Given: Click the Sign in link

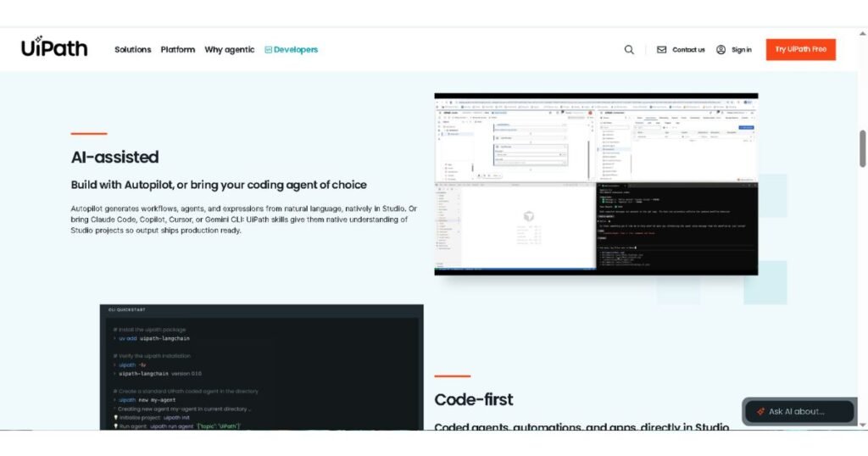Looking at the screenshot, I should point(741,49).
